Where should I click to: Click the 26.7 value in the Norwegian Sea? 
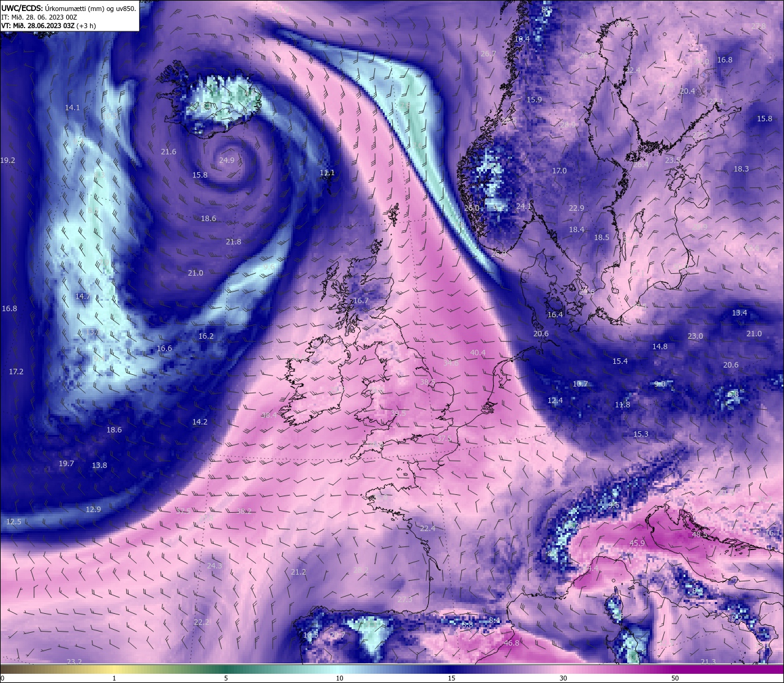(x=488, y=54)
